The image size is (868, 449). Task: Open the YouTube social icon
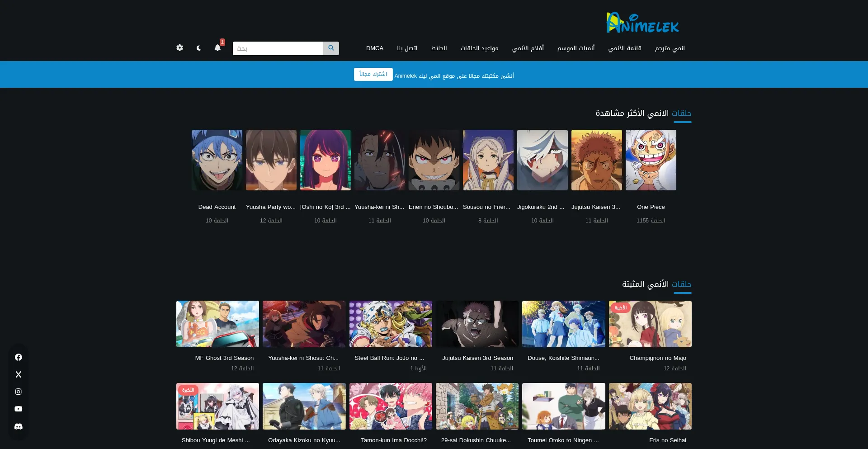click(19, 409)
